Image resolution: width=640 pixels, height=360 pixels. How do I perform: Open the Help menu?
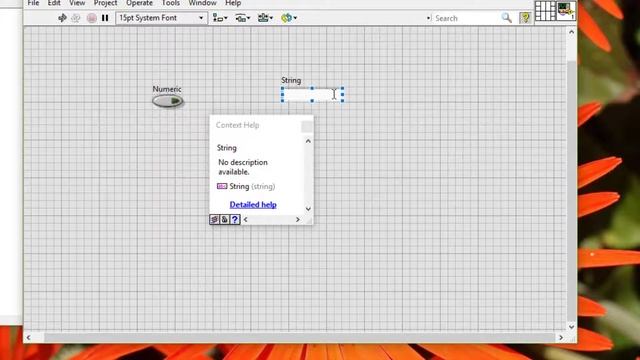pos(233,3)
